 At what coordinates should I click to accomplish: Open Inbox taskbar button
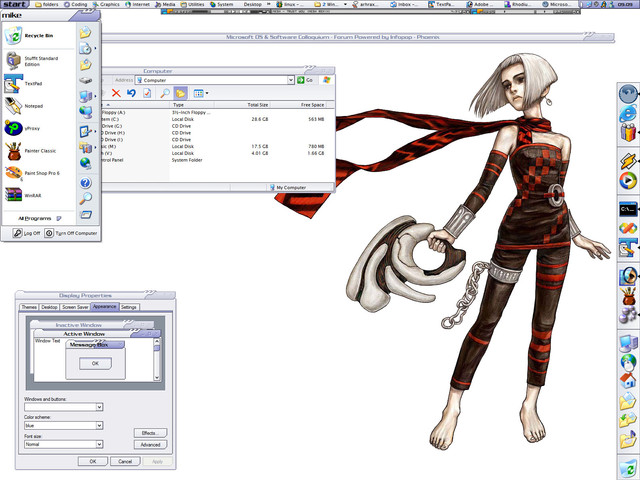tap(404, 4)
